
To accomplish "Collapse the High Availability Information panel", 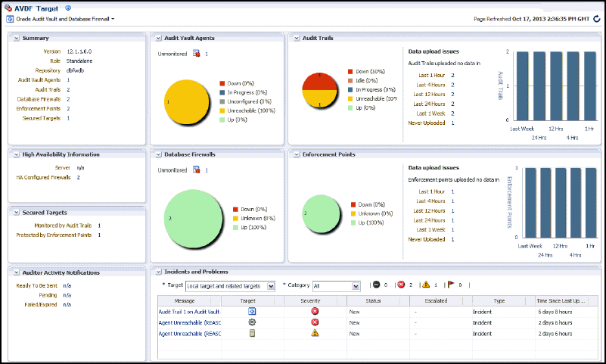I will tap(17, 154).
